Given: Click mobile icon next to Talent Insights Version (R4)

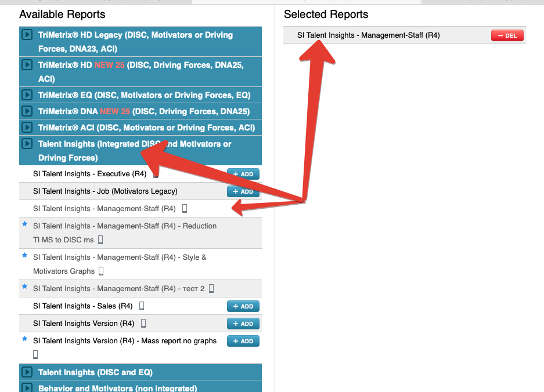Looking at the screenshot, I should click(x=143, y=323).
